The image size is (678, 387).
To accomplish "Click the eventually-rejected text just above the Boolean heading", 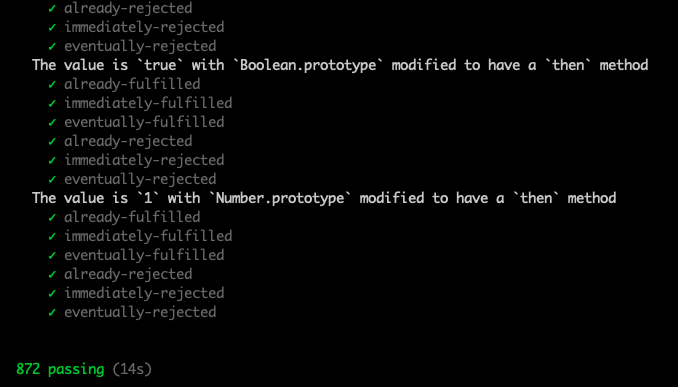I will click(x=140, y=46).
